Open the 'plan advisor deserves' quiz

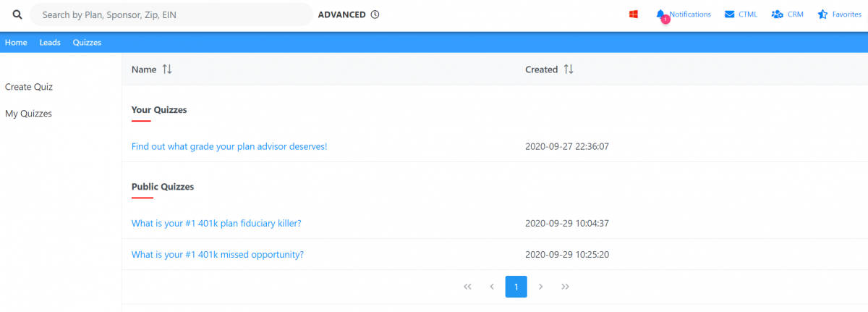pos(229,146)
